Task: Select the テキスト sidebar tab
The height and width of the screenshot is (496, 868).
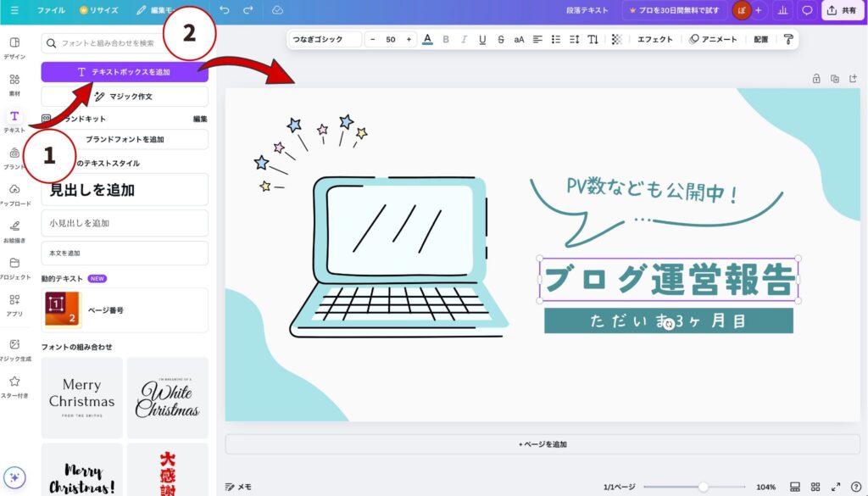Action: click(x=14, y=121)
